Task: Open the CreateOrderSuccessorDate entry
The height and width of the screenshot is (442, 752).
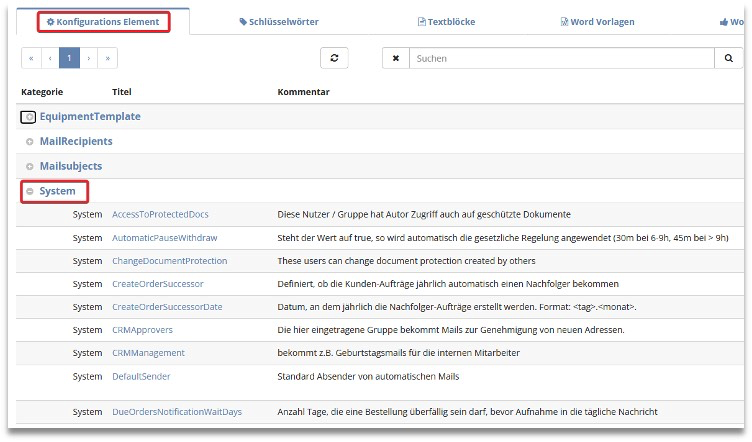Action: (167, 307)
